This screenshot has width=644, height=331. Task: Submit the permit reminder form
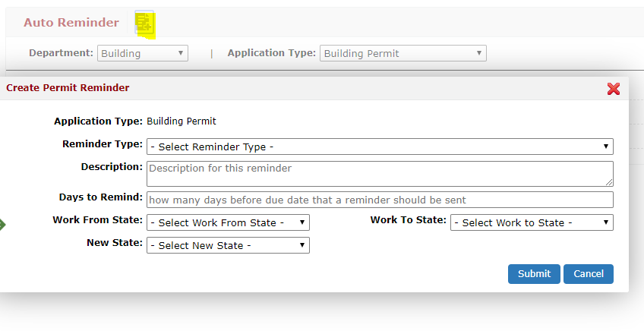534,274
